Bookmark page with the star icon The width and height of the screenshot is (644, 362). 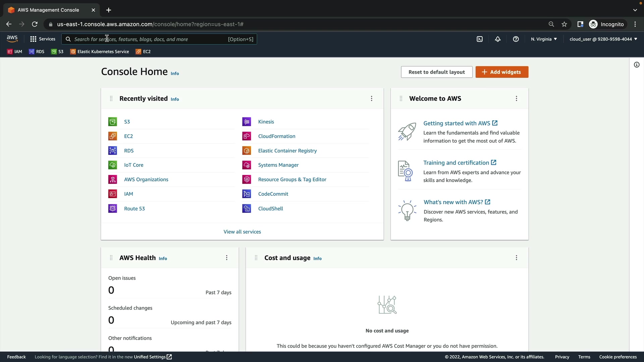[565, 24]
